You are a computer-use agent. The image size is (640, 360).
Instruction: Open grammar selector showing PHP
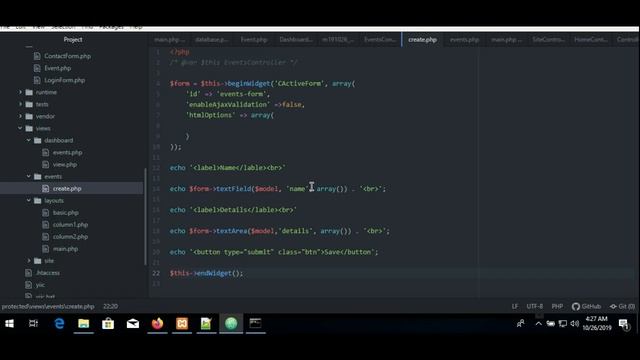[x=557, y=306]
